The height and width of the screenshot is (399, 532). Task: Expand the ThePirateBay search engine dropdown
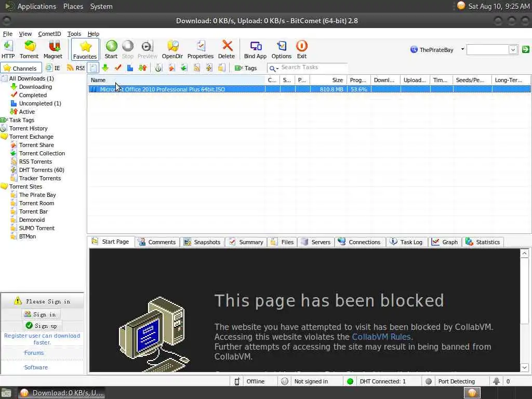462,49
